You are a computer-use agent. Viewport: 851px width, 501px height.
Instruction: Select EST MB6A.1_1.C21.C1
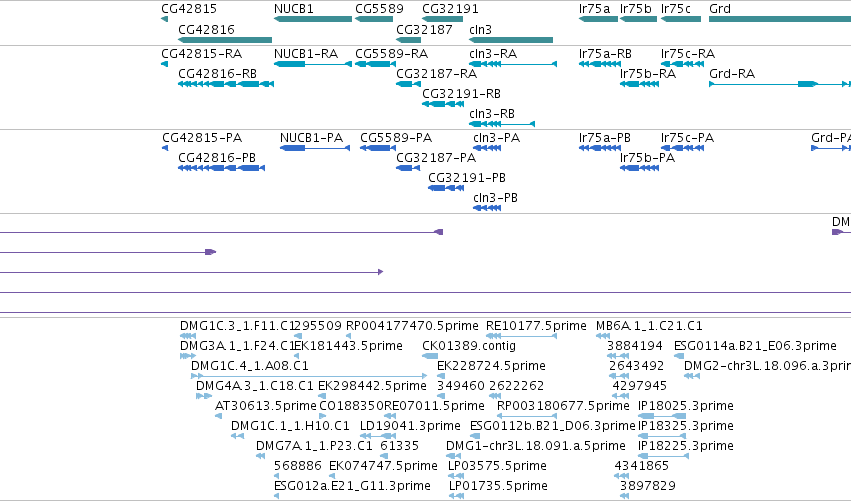(649, 326)
